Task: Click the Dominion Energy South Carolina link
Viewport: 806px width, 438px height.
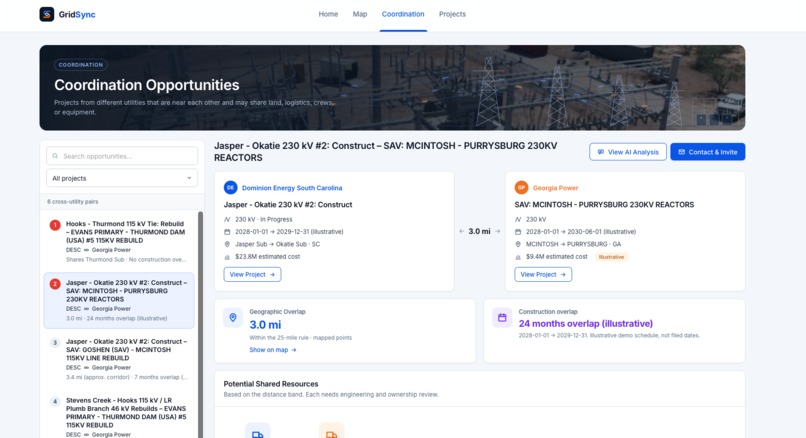Action: tap(292, 188)
